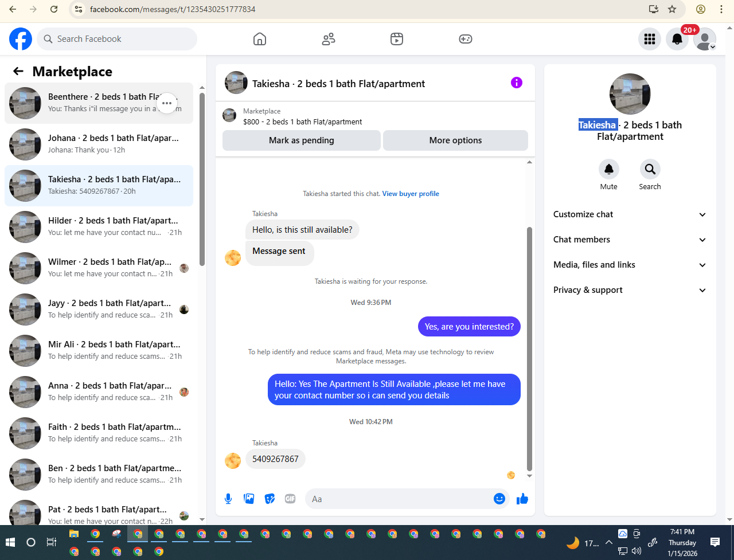Open the Home tab icon
The height and width of the screenshot is (560, 734).
point(260,39)
